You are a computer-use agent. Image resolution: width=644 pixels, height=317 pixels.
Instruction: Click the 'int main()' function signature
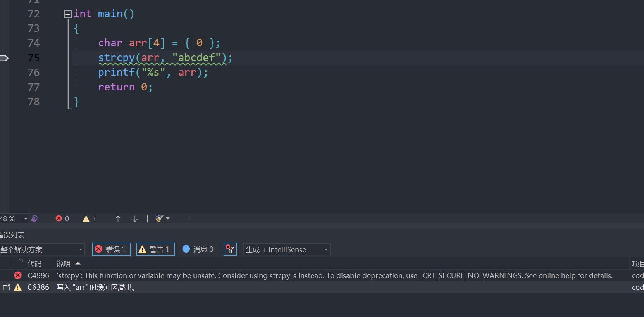[104, 14]
